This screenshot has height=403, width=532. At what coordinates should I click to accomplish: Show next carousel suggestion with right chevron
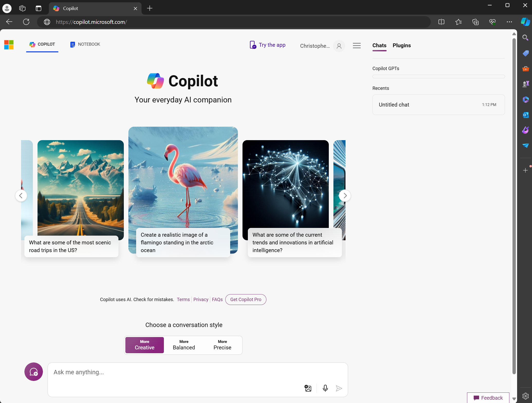point(345,196)
